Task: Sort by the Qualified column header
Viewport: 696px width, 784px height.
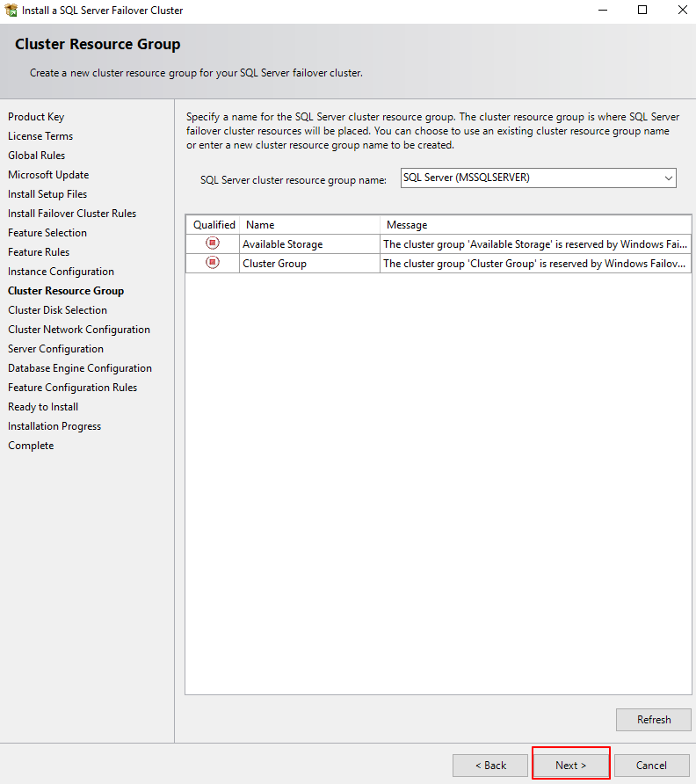Action: [214, 225]
